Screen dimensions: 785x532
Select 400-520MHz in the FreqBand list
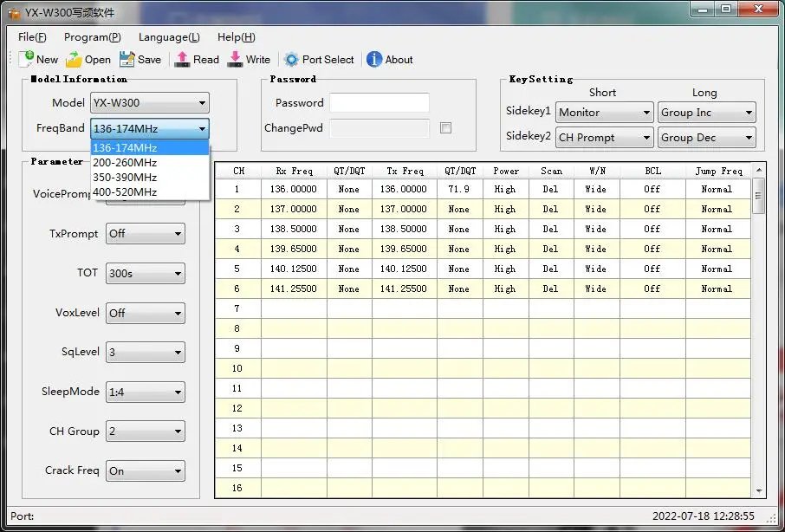(x=125, y=191)
